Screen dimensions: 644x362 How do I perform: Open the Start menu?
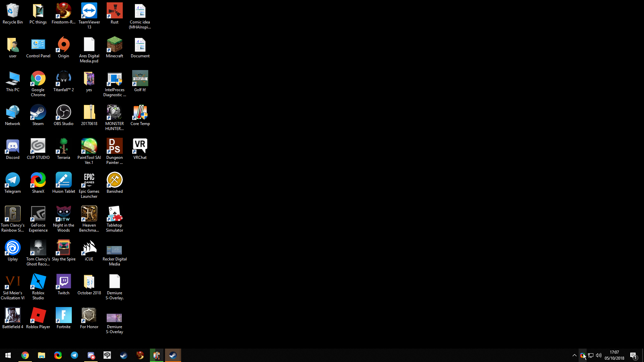tap(7, 355)
